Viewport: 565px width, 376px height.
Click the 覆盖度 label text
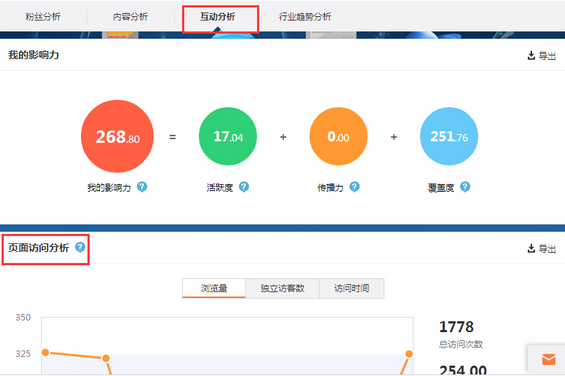click(x=441, y=187)
